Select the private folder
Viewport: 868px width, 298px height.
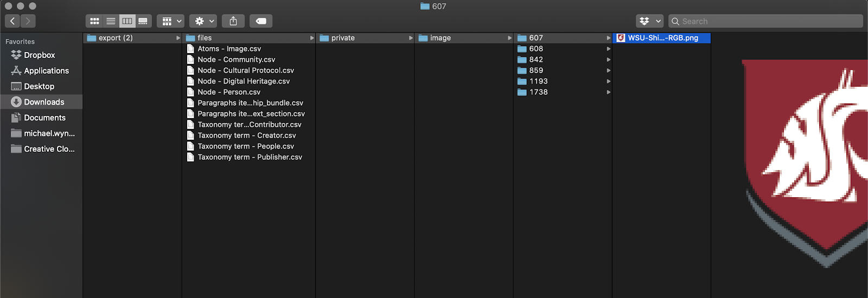pyautogui.click(x=365, y=38)
